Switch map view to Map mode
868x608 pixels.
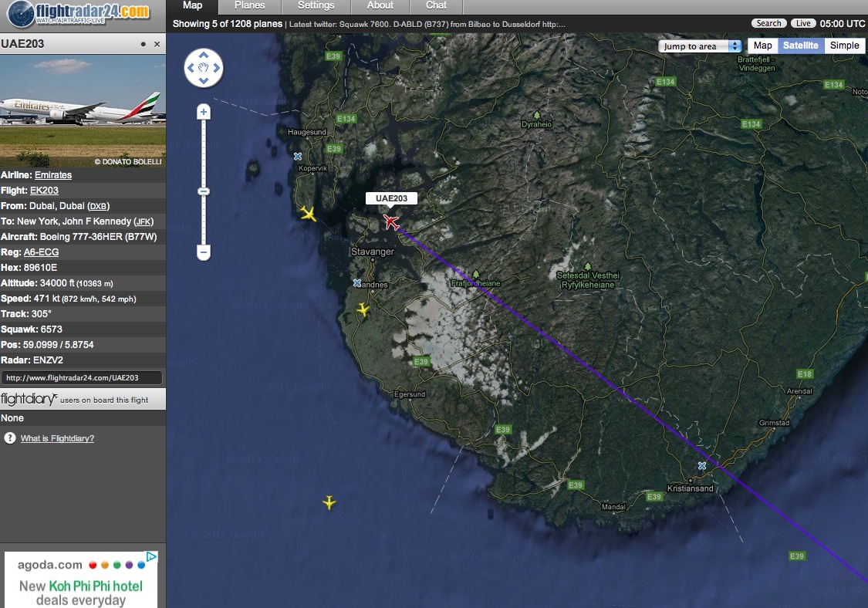763,46
